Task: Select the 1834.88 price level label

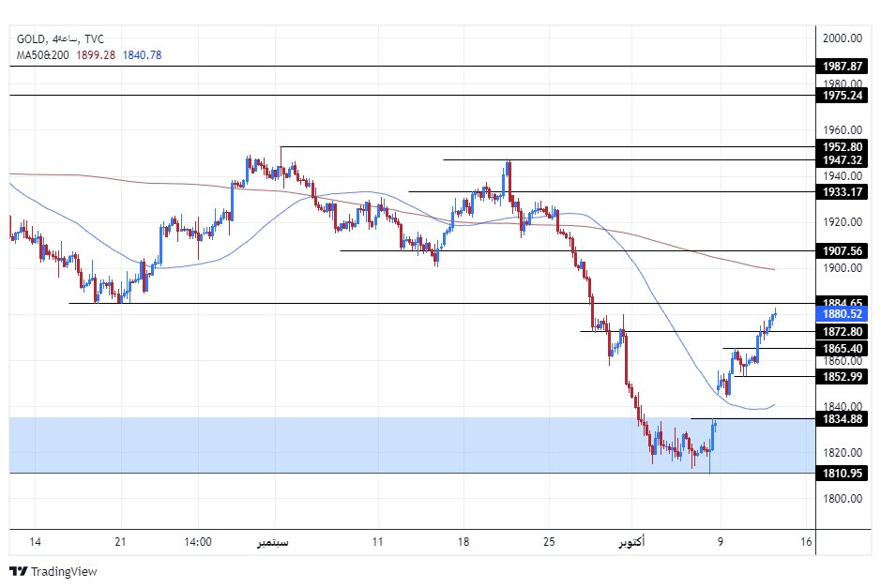Action: 842,419
